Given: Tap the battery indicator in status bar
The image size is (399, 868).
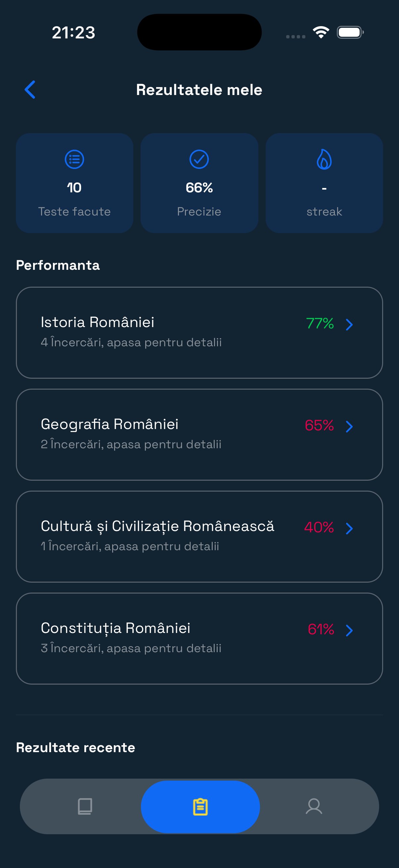Looking at the screenshot, I should click(350, 32).
